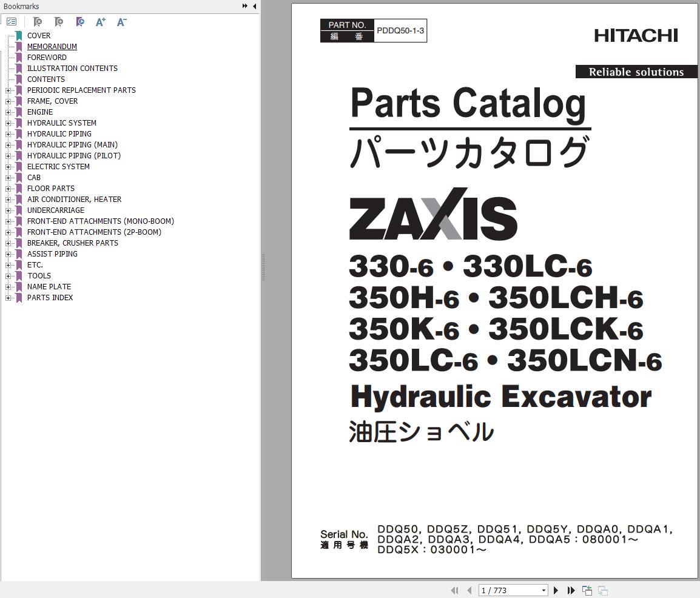The image size is (700, 598).
Task: Expand the ETC. bookmark node
Action: (x=8, y=265)
